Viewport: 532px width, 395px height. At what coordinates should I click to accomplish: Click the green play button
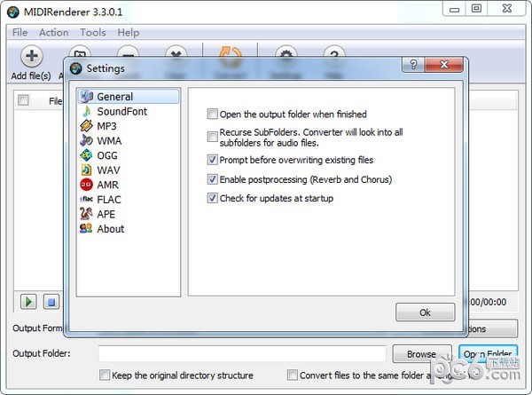tap(28, 302)
